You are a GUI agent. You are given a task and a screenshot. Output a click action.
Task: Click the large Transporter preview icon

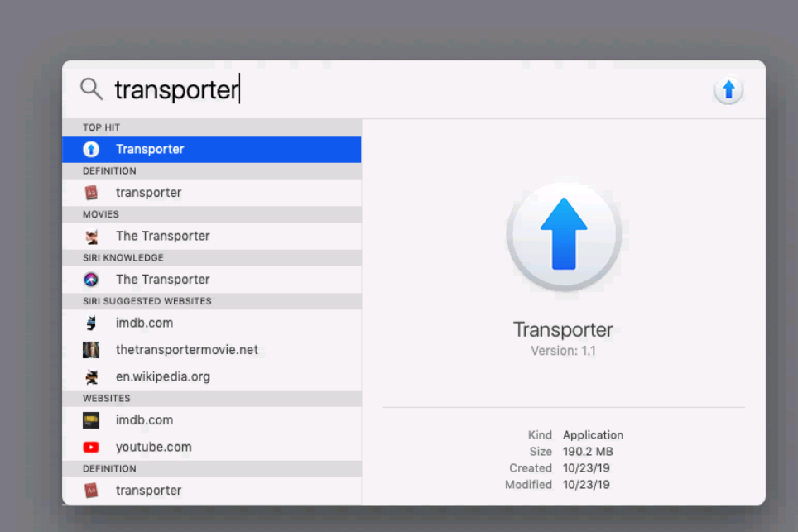coord(564,235)
